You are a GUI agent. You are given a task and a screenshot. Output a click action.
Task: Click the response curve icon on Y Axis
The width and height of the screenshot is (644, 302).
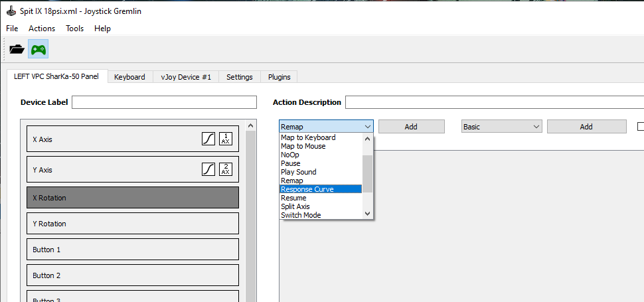208,169
